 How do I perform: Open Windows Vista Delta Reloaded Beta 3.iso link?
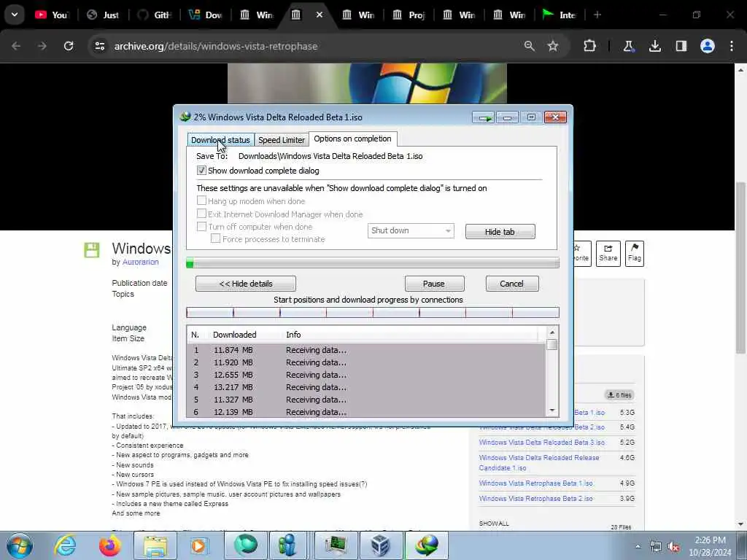(542, 443)
